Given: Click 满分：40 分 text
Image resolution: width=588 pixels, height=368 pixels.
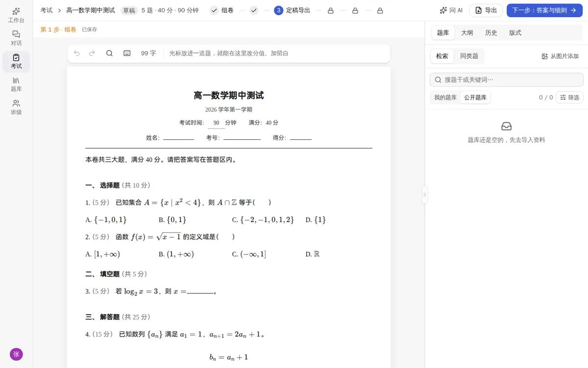Looking at the screenshot, I should [264, 123].
